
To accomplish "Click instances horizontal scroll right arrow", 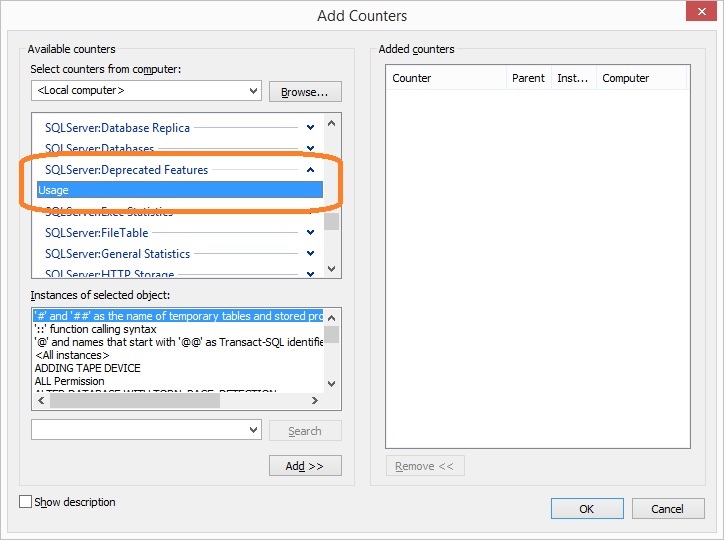I will pyautogui.click(x=315, y=401).
